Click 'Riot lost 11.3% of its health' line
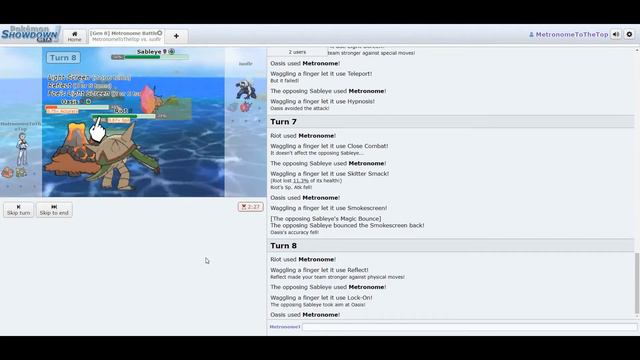This screenshot has height=360, width=640. tap(306, 180)
